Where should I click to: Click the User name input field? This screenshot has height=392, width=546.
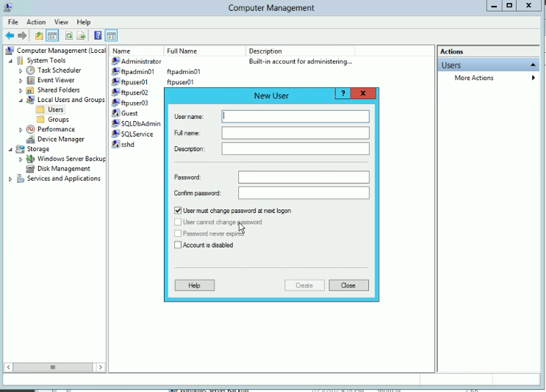pos(295,116)
